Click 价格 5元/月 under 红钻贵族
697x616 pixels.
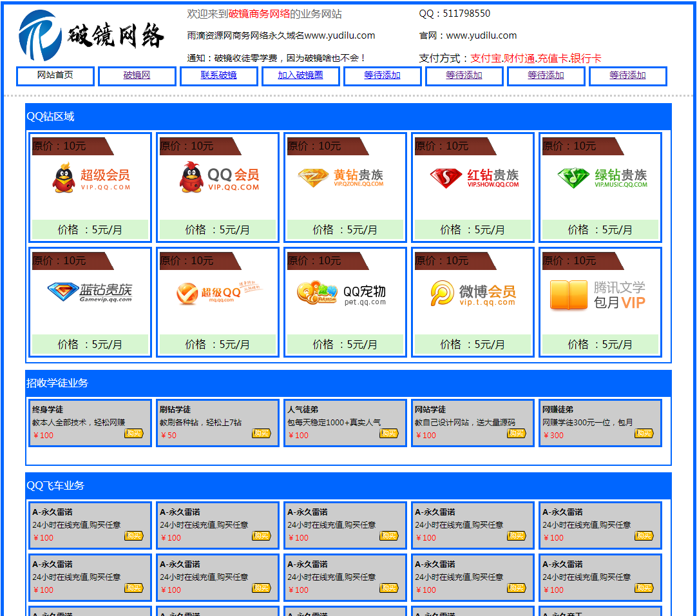[473, 230]
